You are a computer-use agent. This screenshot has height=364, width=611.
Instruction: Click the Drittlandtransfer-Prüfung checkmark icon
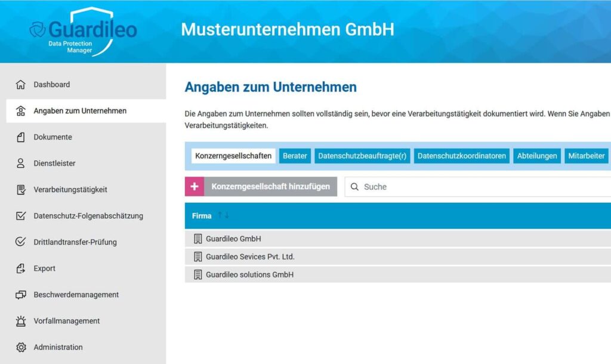[21, 242]
